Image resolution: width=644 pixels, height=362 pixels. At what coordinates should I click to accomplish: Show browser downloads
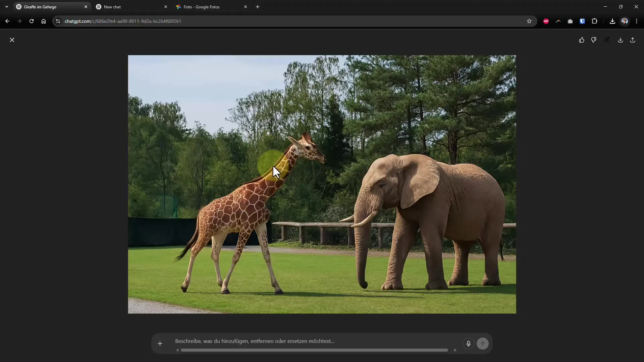point(612,21)
